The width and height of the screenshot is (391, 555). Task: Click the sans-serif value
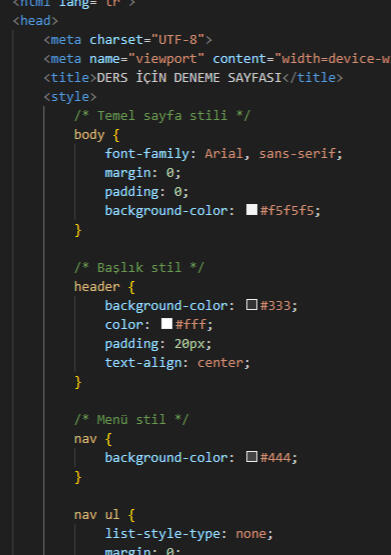pyautogui.click(x=297, y=154)
